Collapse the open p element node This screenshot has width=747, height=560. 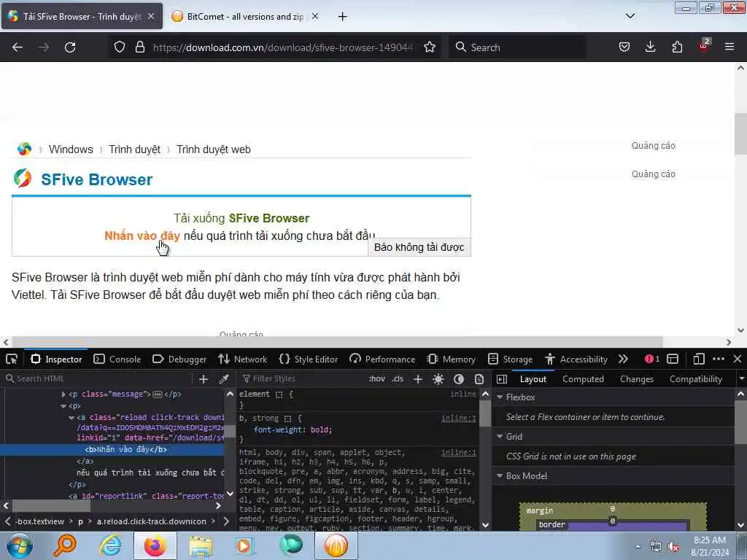[x=63, y=406]
